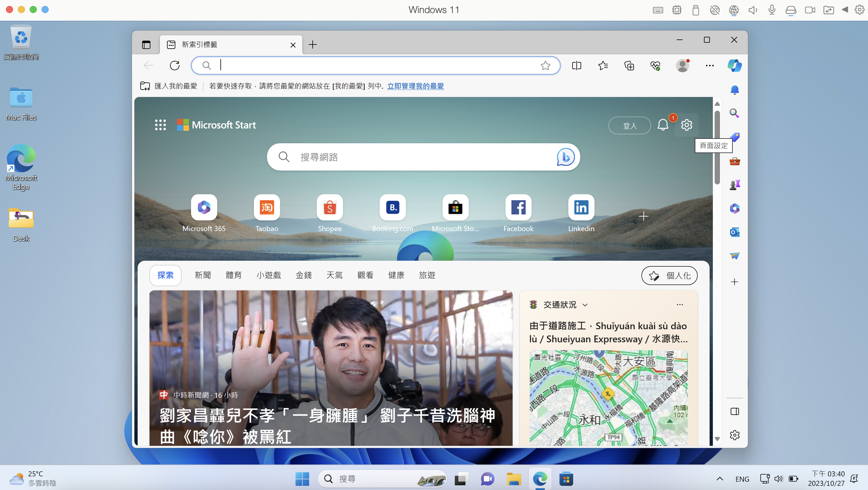The image size is (868, 490).
Task: Close the 新索引標籤 tab
Action: [293, 45]
